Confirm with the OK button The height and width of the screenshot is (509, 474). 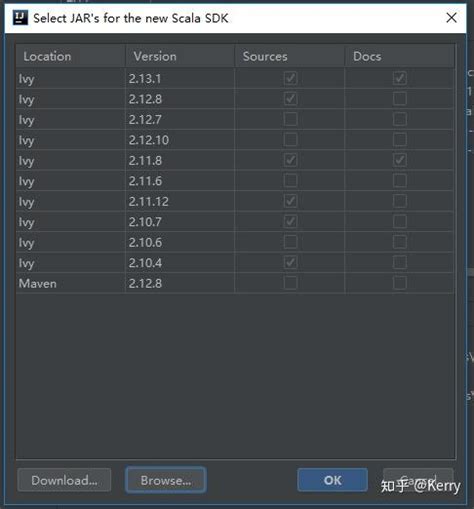(x=332, y=480)
